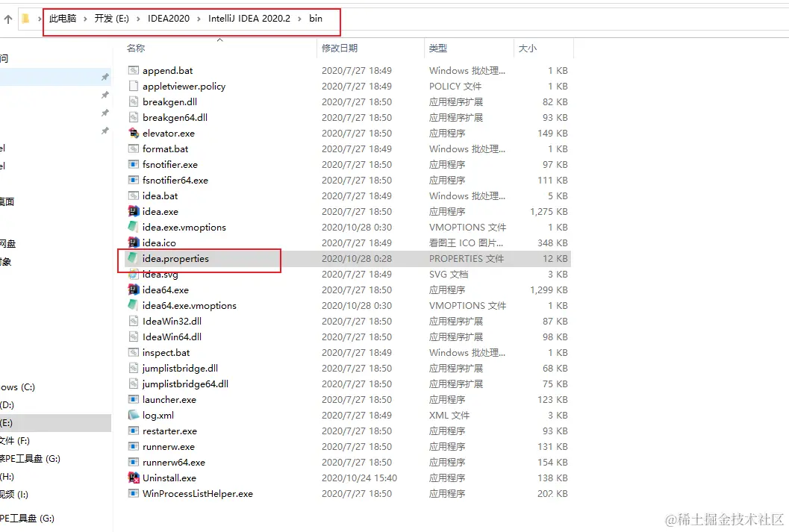Select the elevator.exe shield icon

[134, 134]
